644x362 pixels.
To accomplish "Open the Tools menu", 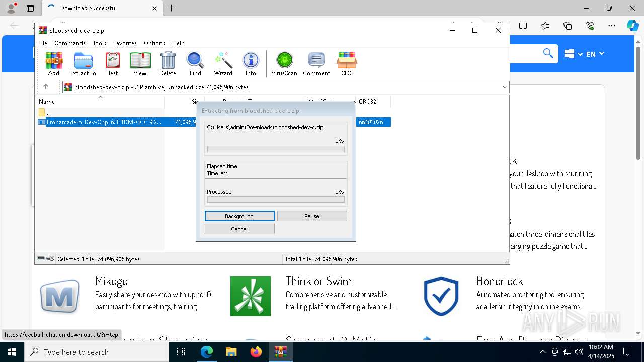I will pyautogui.click(x=99, y=43).
